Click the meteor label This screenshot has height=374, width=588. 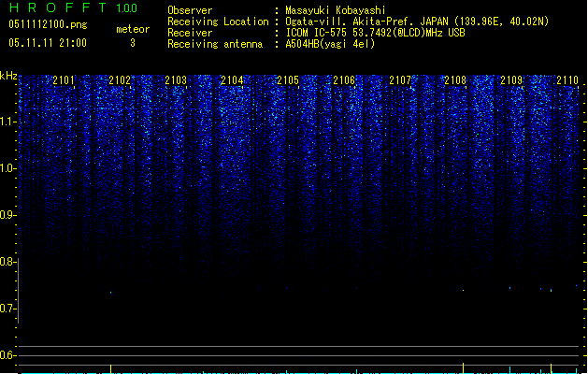[133, 29]
